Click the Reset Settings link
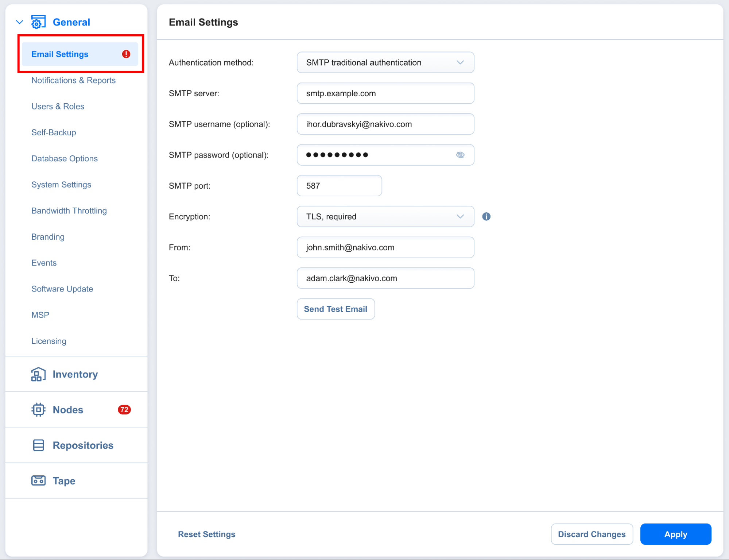This screenshot has width=729, height=560. (206, 534)
